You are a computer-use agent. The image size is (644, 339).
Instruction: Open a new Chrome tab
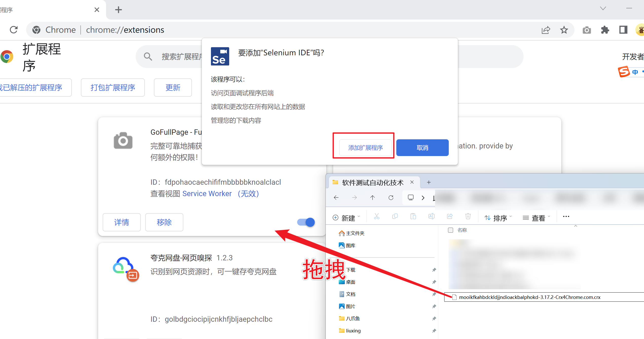coord(118,10)
